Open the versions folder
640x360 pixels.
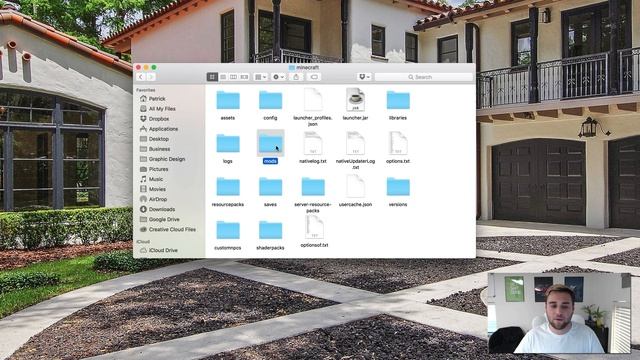coord(398,187)
